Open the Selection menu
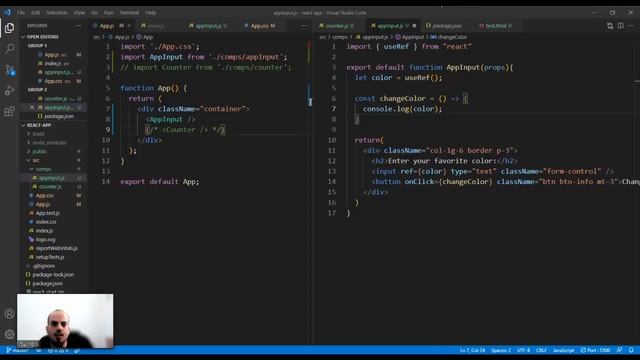 click(x=57, y=13)
